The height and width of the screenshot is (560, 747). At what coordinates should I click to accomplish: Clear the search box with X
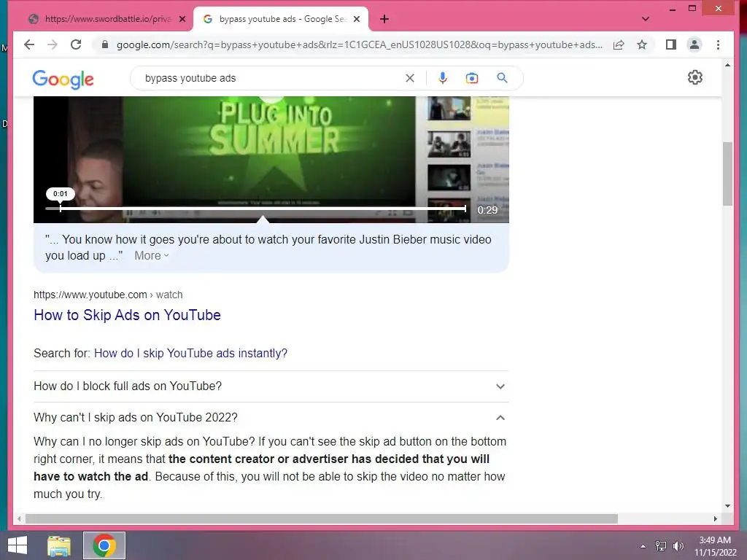(x=410, y=78)
